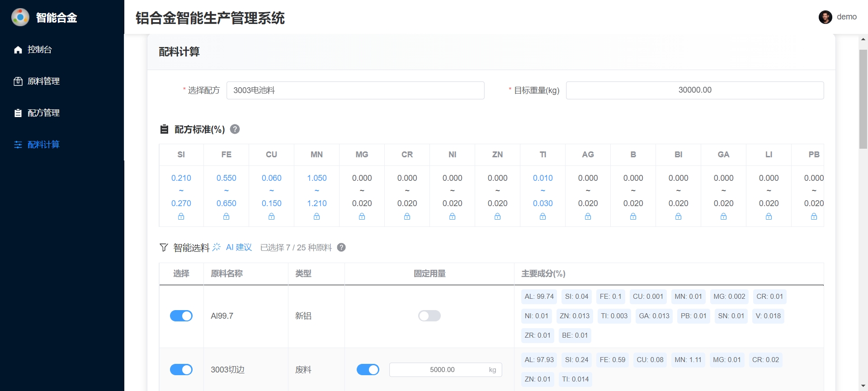This screenshot has height=391, width=868.
Task: Click the lock icon under MG column
Action: coord(362,217)
